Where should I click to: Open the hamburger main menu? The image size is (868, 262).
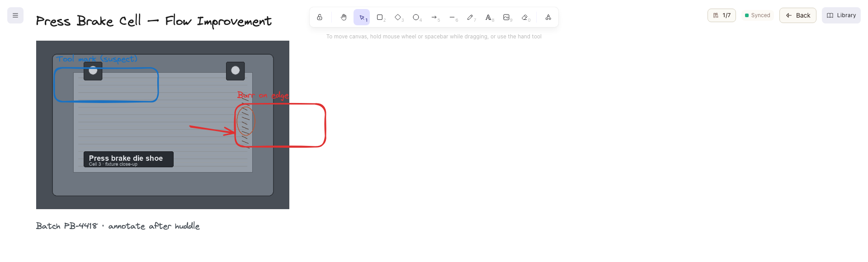coord(15,15)
